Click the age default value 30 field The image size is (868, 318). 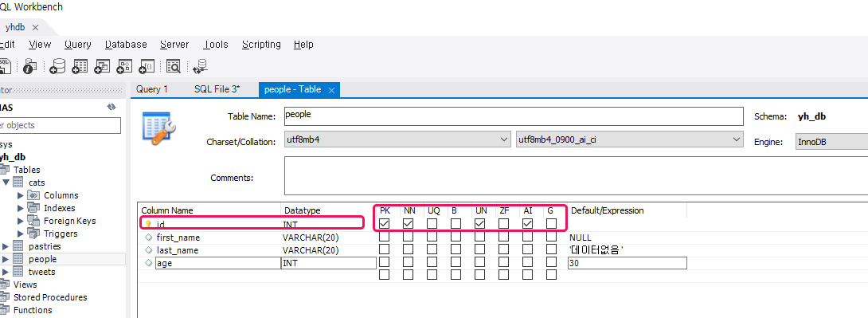pos(628,263)
